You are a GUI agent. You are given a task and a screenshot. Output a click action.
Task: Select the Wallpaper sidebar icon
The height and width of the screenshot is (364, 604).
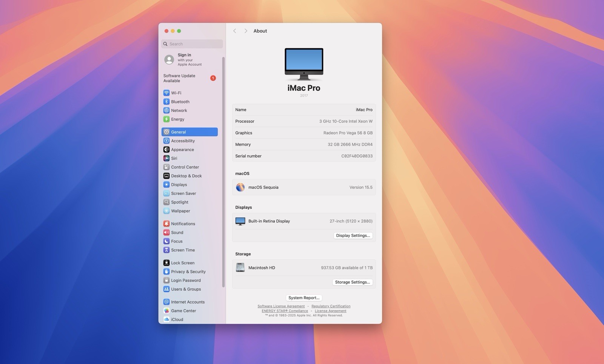point(166,211)
